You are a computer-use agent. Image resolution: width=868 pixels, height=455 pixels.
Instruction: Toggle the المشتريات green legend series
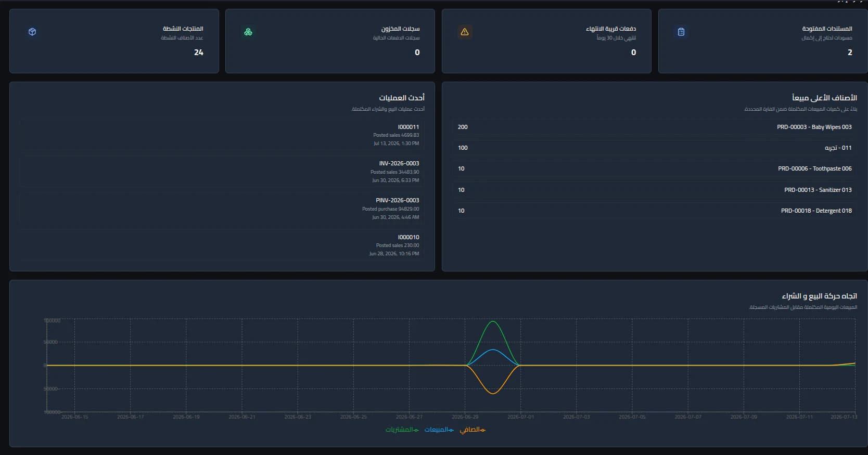pos(402,430)
